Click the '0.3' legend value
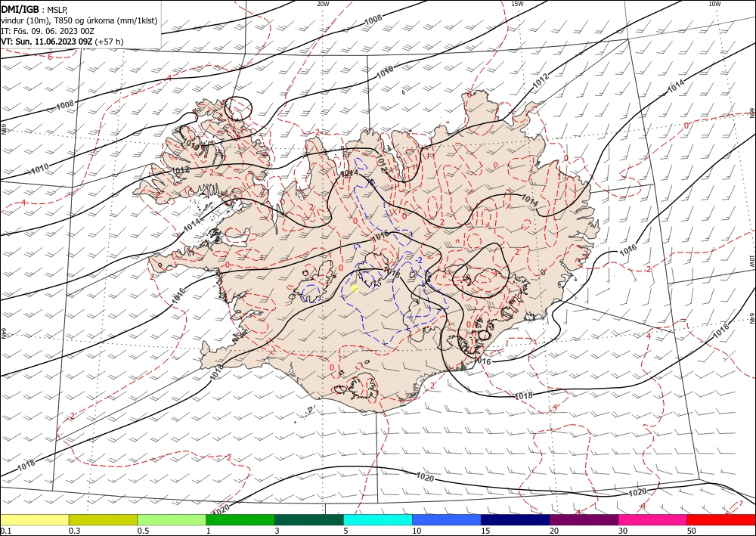This screenshot has height=536, width=756. 74,531
